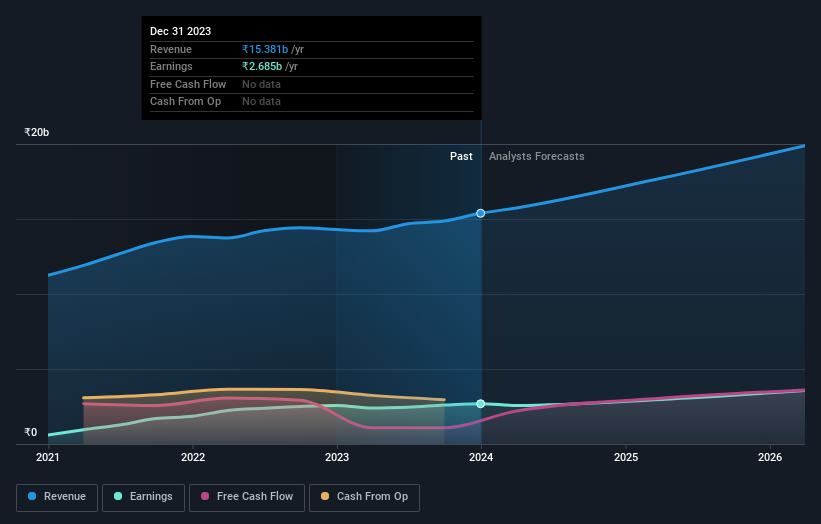Click the 2025 x-axis label

pyautogui.click(x=626, y=457)
